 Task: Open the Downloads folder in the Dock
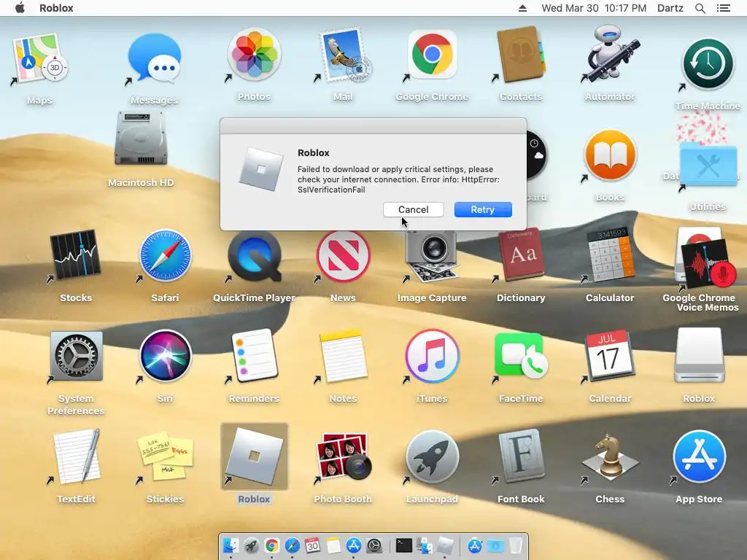click(x=495, y=545)
